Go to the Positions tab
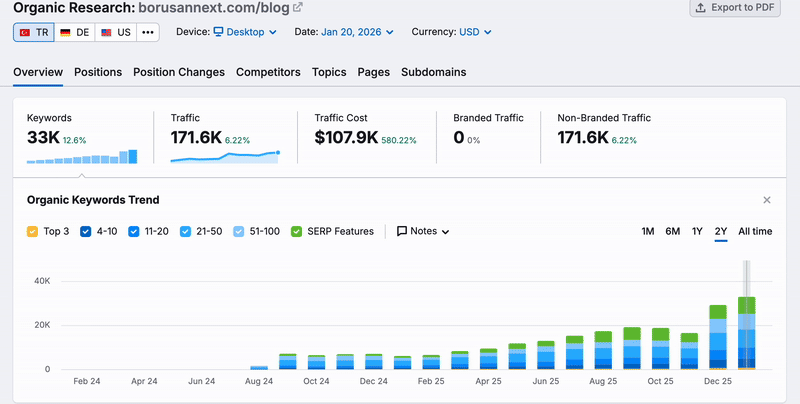Image resolution: width=800 pixels, height=404 pixels. [98, 72]
